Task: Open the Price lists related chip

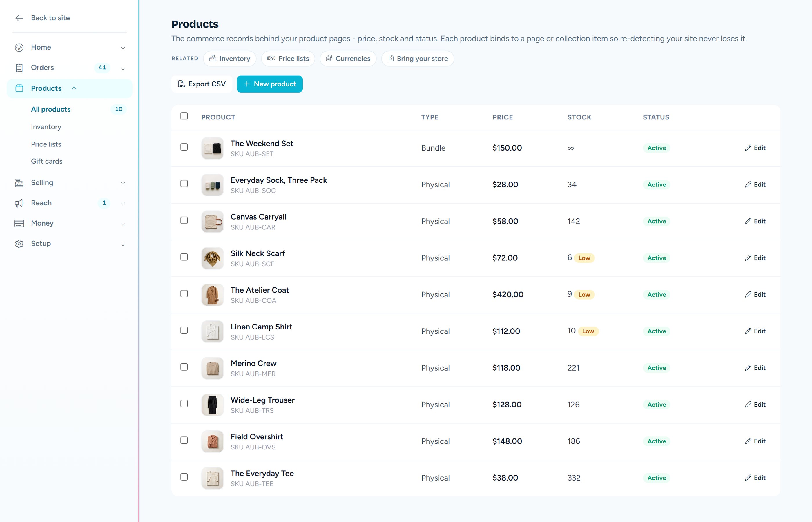Action: pyautogui.click(x=288, y=58)
